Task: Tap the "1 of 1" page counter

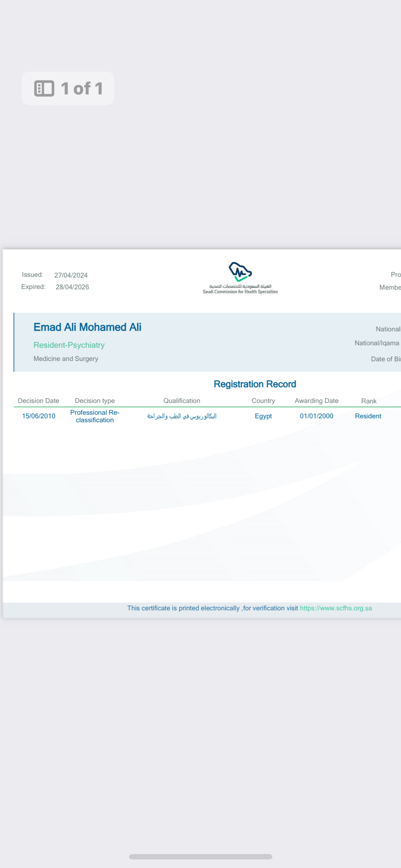Action: [x=82, y=88]
